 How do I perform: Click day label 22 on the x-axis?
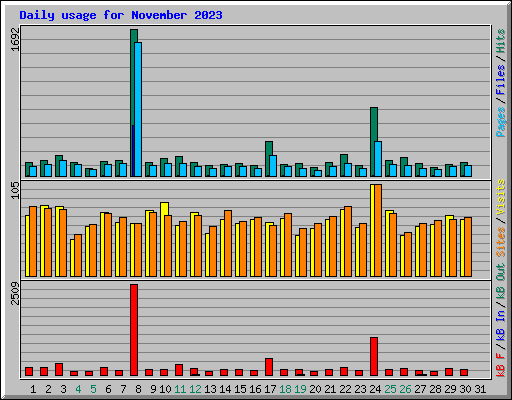(345, 389)
